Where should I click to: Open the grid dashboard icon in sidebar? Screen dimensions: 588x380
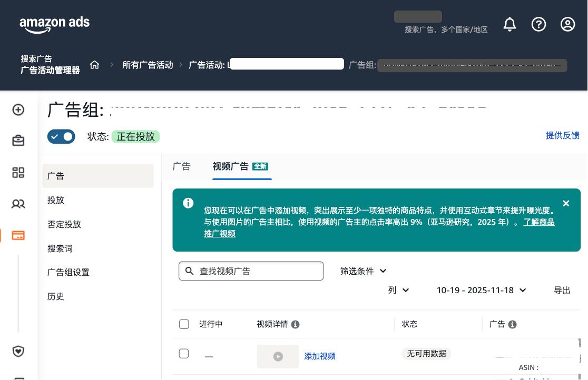(18, 172)
